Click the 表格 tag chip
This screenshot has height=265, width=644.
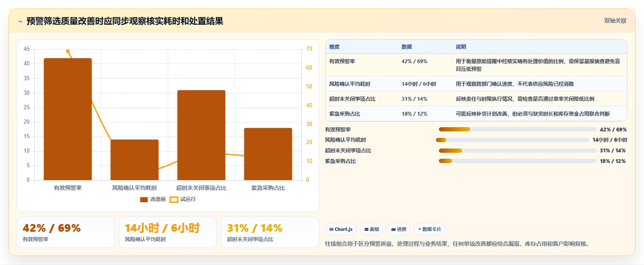pos(371,229)
